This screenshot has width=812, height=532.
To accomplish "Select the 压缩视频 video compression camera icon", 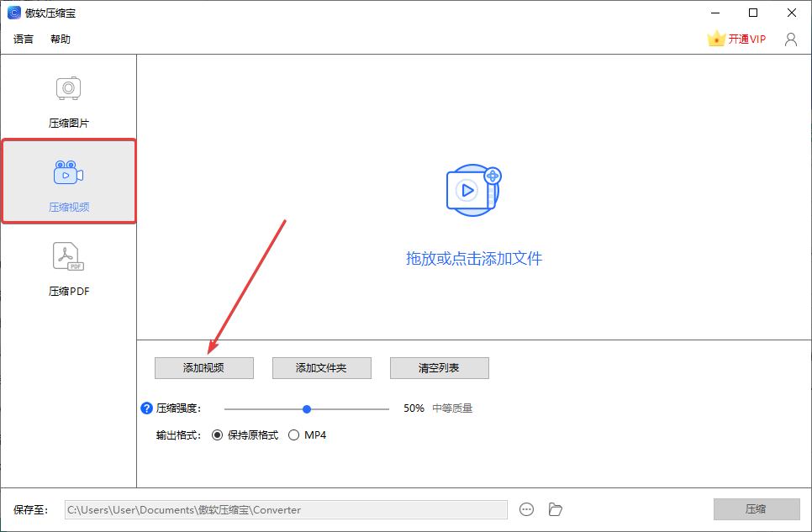I will tap(68, 172).
